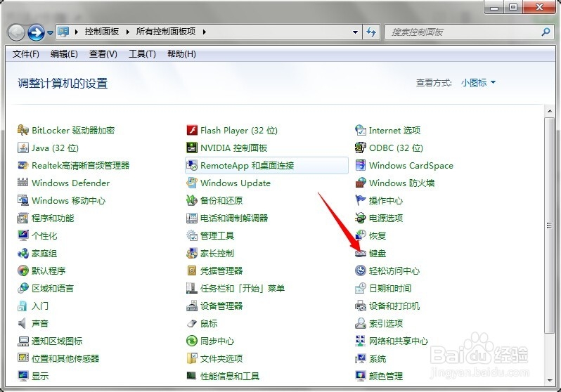This screenshot has height=392, width=561.
Task: Click the NVIDIA 控制面板 icon
Action: tap(192, 148)
